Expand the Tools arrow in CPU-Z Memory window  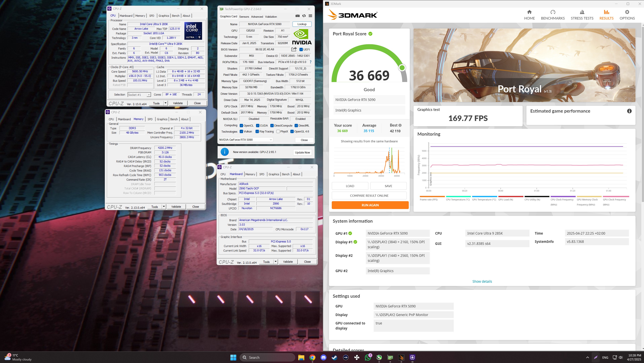pos(164,206)
